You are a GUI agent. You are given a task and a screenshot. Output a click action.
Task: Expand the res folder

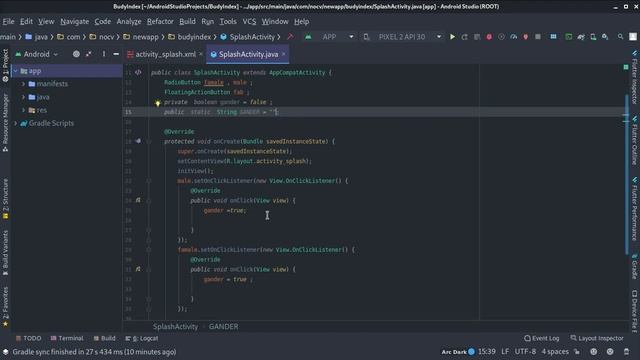23,110
